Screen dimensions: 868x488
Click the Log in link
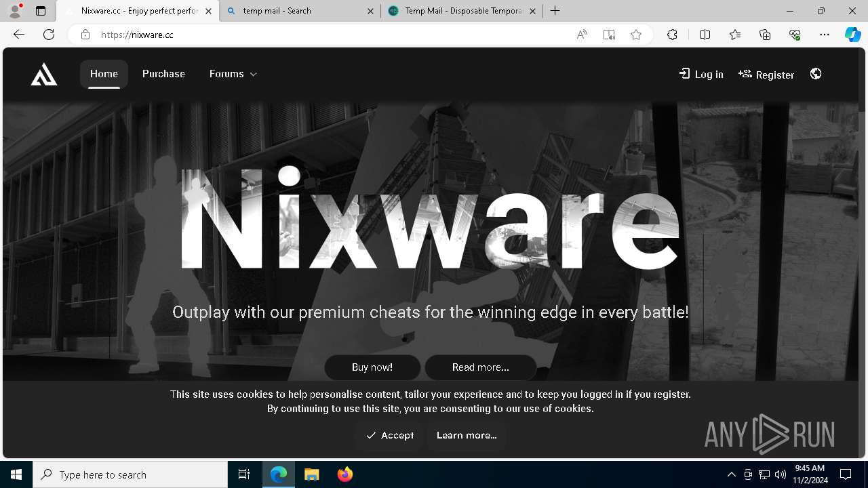point(701,74)
